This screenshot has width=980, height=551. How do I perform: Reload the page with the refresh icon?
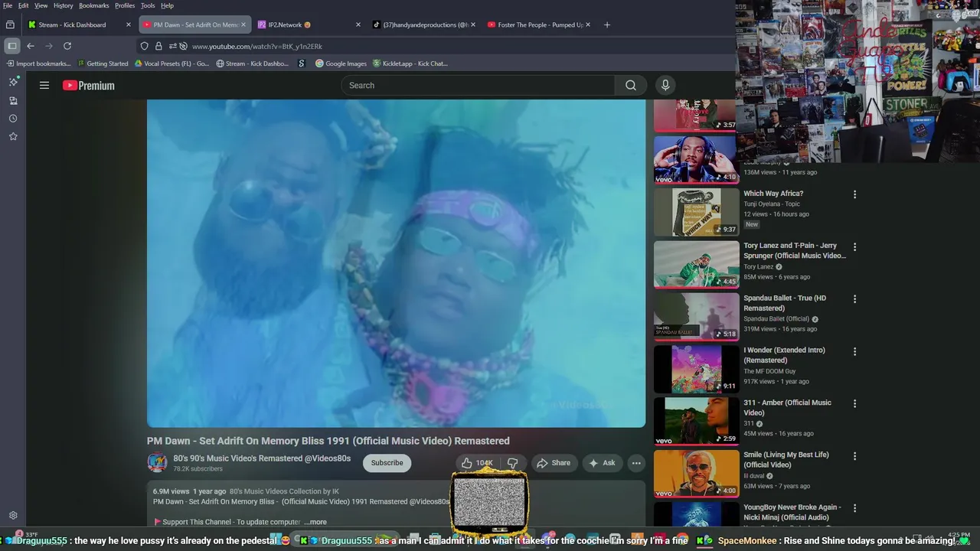pos(67,46)
